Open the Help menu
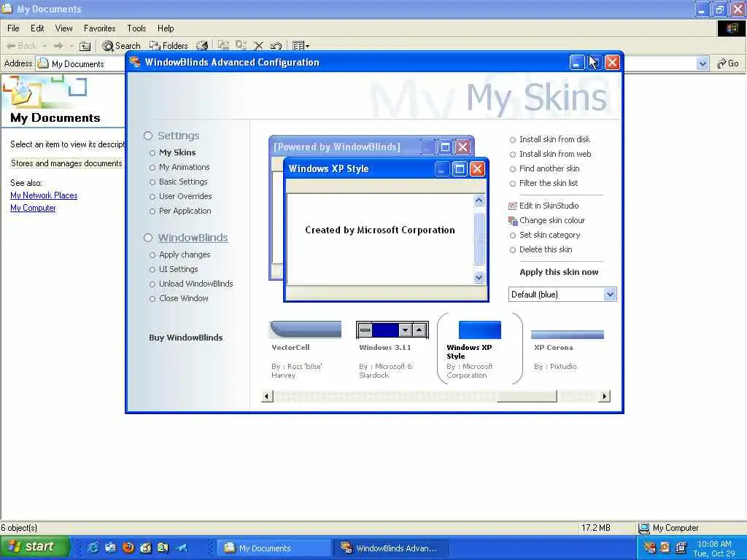 [x=166, y=28]
